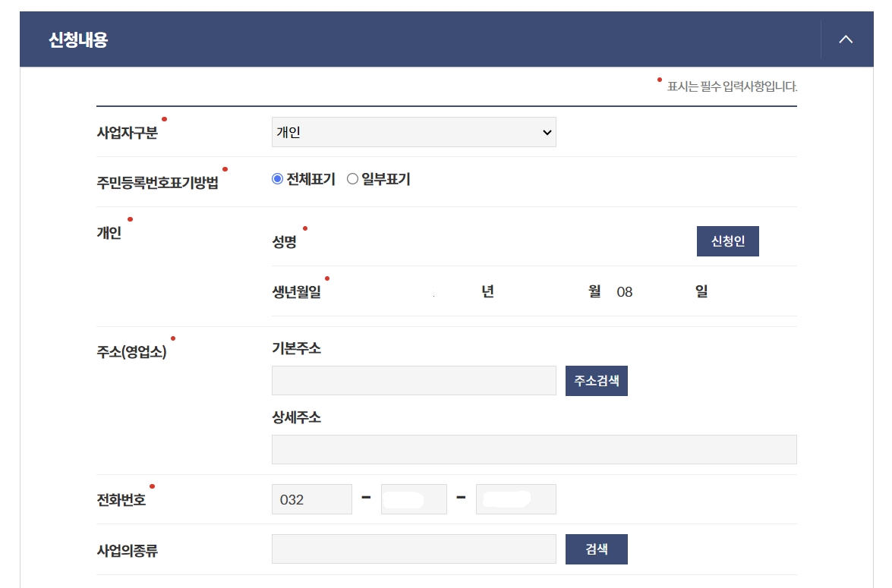Image resolution: width=892 pixels, height=588 pixels.
Task: Click the 주민등록번호표기방법 label
Action: click(158, 183)
